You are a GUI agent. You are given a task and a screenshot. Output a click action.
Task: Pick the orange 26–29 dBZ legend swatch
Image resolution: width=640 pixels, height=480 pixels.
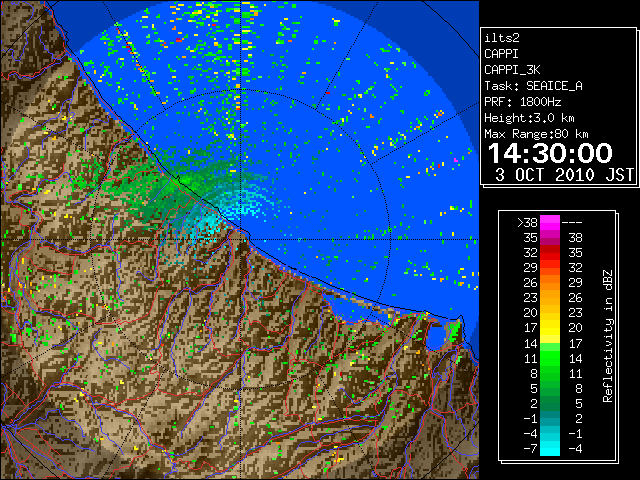(x=550, y=283)
